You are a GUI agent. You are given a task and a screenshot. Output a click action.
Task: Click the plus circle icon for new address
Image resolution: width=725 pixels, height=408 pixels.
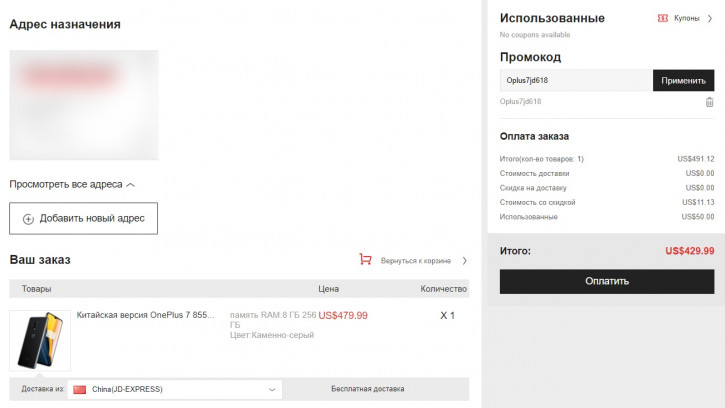coord(28,219)
